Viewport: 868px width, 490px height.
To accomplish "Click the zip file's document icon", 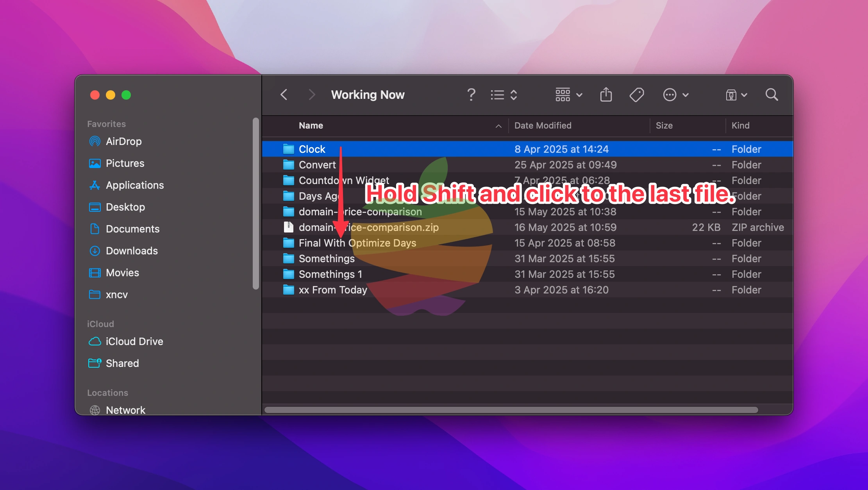I will click(288, 227).
